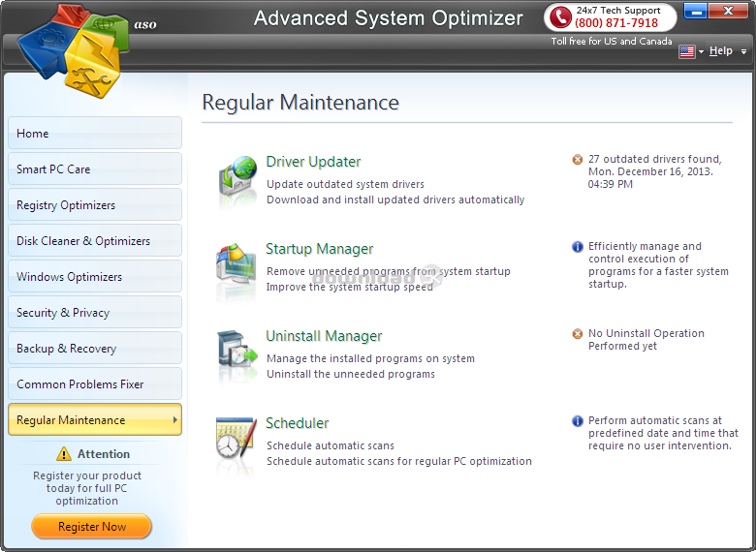This screenshot has height=552, width=756.
Task: Click the Regular Maintenance arrow indicator
Action: click(175, 420)
